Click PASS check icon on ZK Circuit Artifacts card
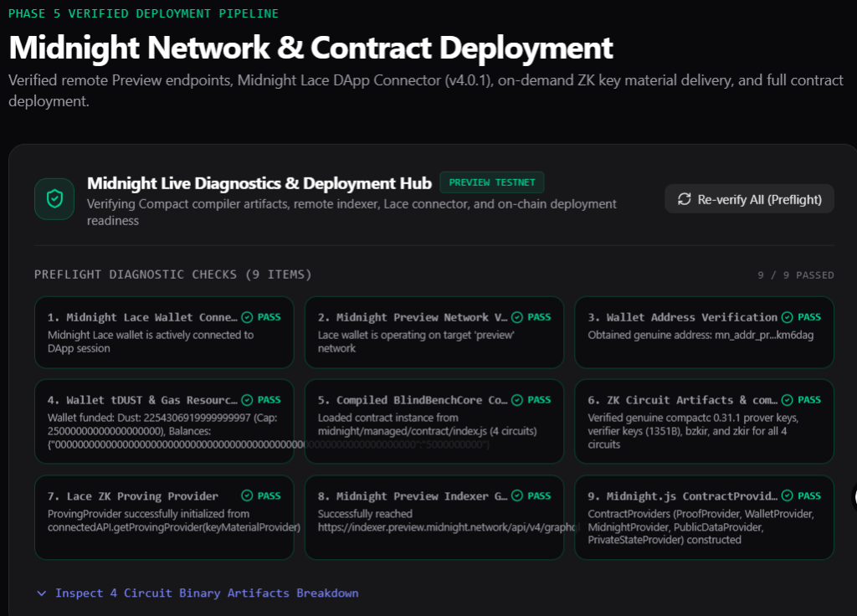Image resolution: width=857 pixels, height=616 pixels. pos(787,400)
